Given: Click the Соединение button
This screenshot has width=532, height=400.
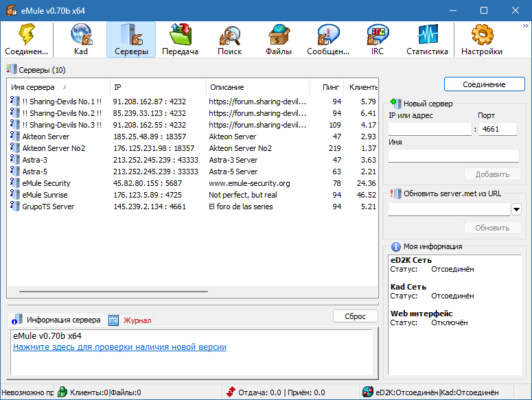Looking at the screenshot, I should (x=484, y=84).
